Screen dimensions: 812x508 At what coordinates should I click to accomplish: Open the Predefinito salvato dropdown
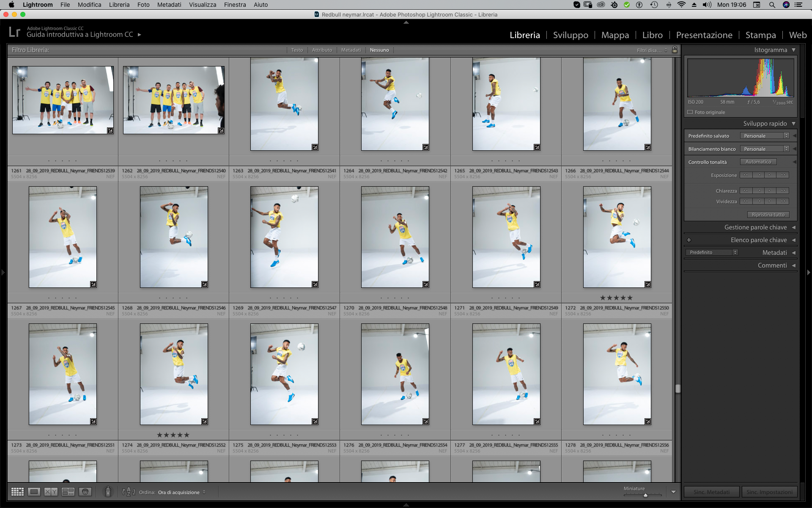(x=765, y=136)
